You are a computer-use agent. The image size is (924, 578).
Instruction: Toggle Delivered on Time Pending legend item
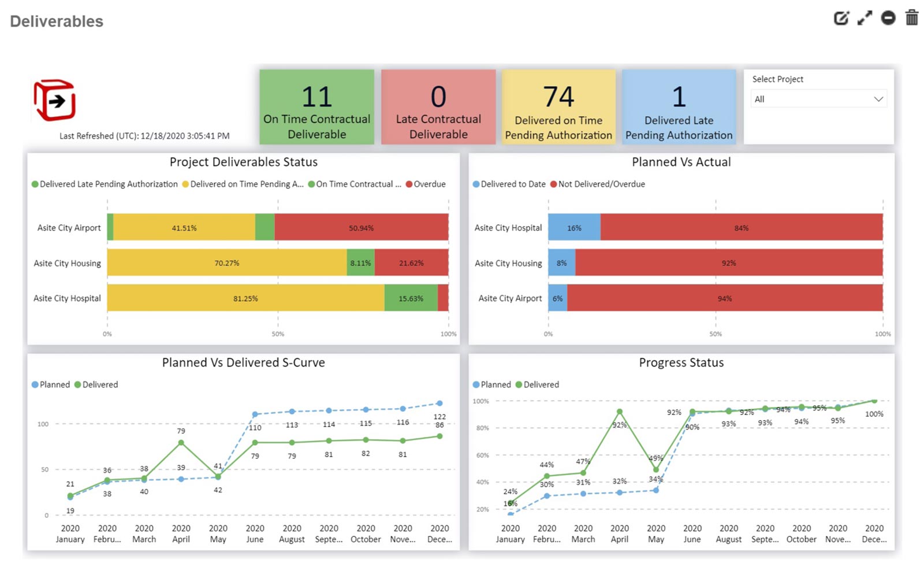click(x=243, y=184)
